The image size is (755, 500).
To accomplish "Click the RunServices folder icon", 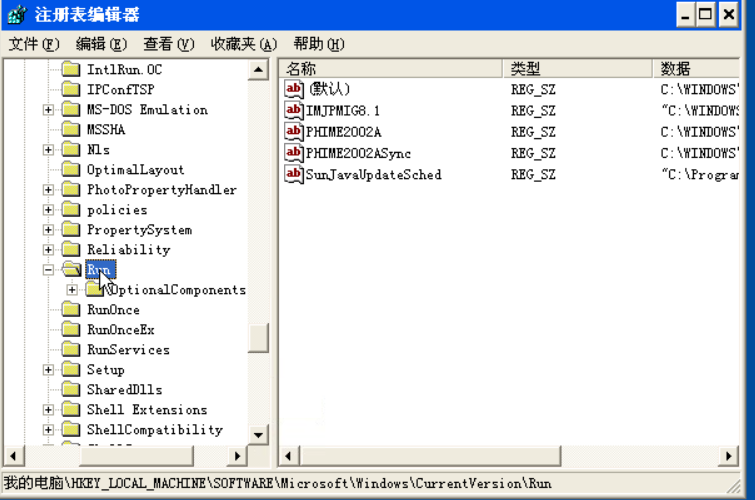I will pyautogui.click(x=71, y=349).
